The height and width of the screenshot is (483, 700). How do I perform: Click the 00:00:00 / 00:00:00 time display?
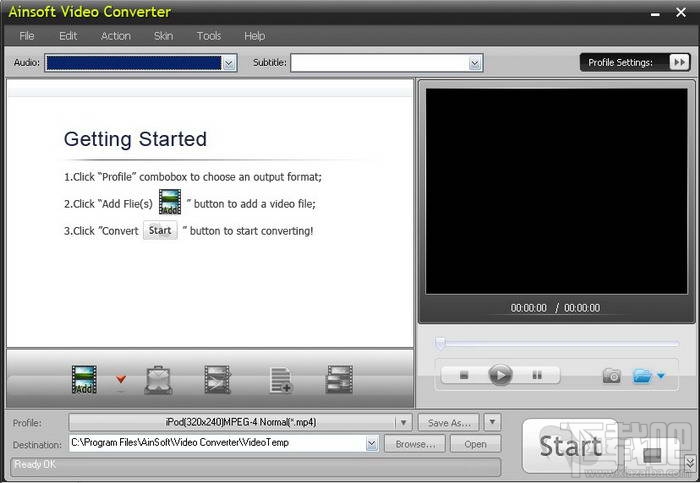pos(555,308)
